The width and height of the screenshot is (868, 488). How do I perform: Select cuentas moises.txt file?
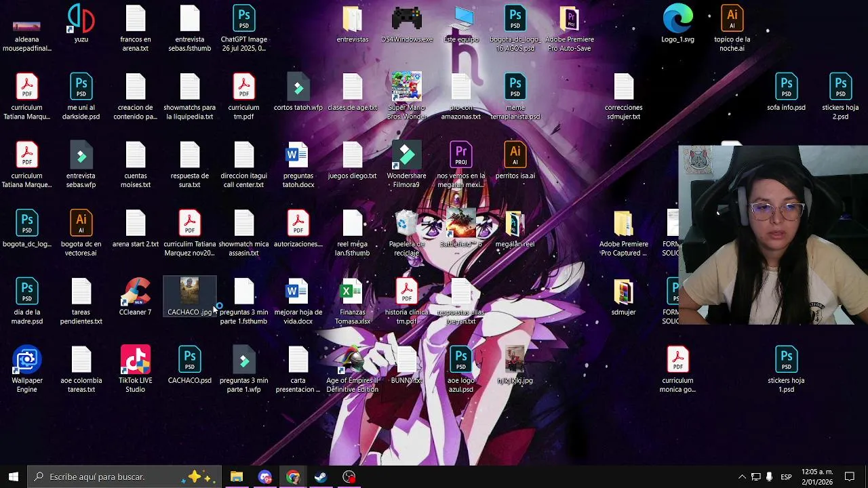[x=135, y=164]
